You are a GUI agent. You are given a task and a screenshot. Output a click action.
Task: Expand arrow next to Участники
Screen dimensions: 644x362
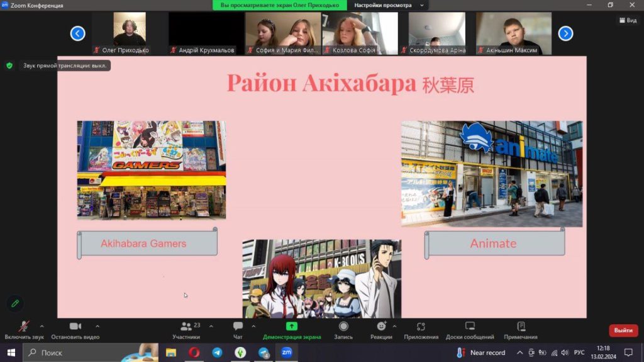tap(211, 326)
